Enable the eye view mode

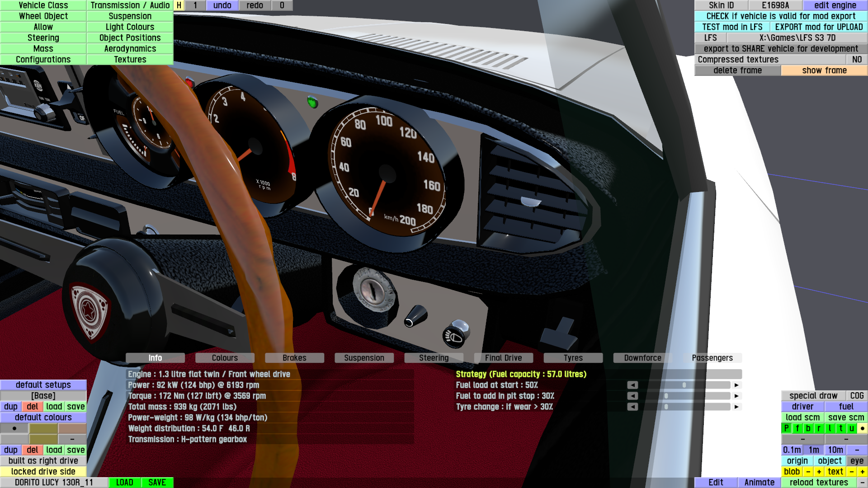click(857, 460)
